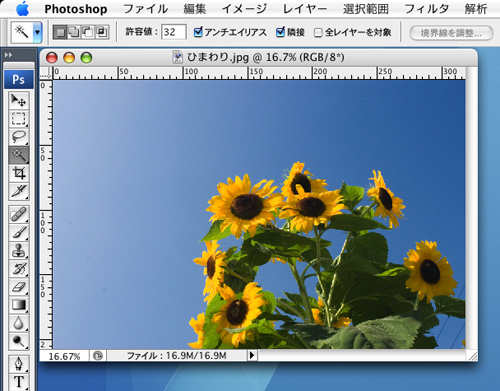This screenshot has width=500, height=391.
Task: Select the Eraser tool
Action: point(18,287)
